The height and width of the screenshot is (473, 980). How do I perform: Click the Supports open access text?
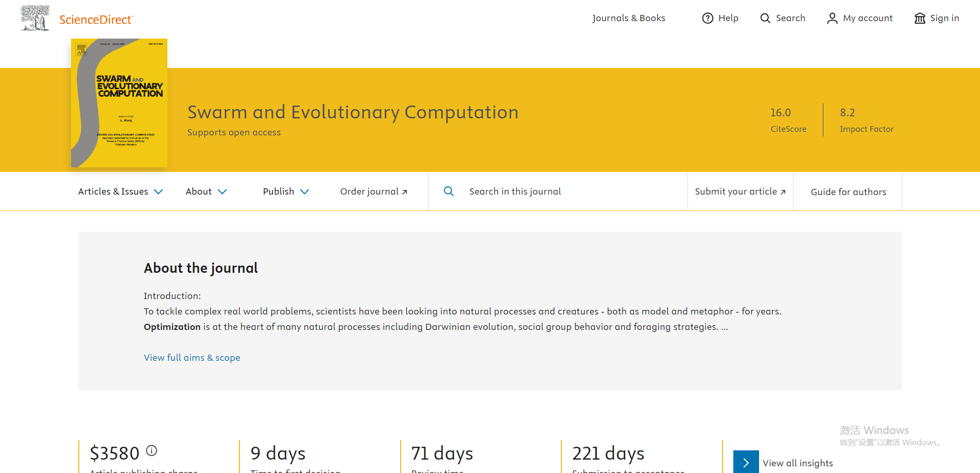pyautogui.click(x=234, y=132)
